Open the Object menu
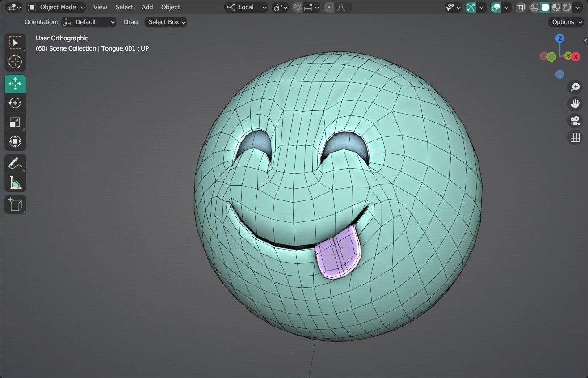588x378 pixels. [x=170, y=7]
